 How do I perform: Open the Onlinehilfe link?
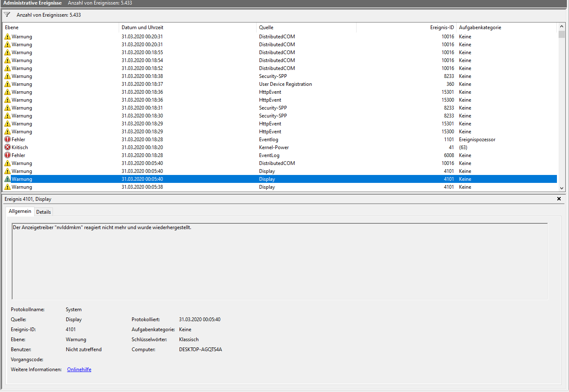point(79,370)
